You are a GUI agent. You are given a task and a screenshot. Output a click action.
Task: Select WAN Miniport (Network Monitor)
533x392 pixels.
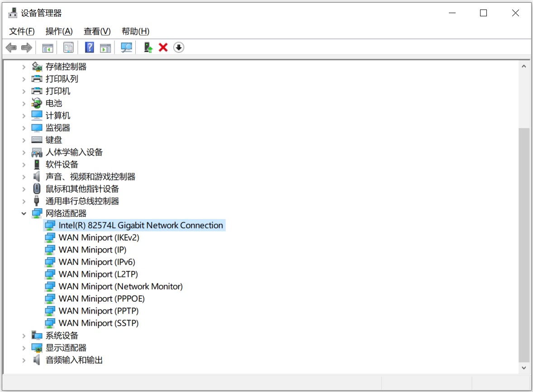[121, 287]
